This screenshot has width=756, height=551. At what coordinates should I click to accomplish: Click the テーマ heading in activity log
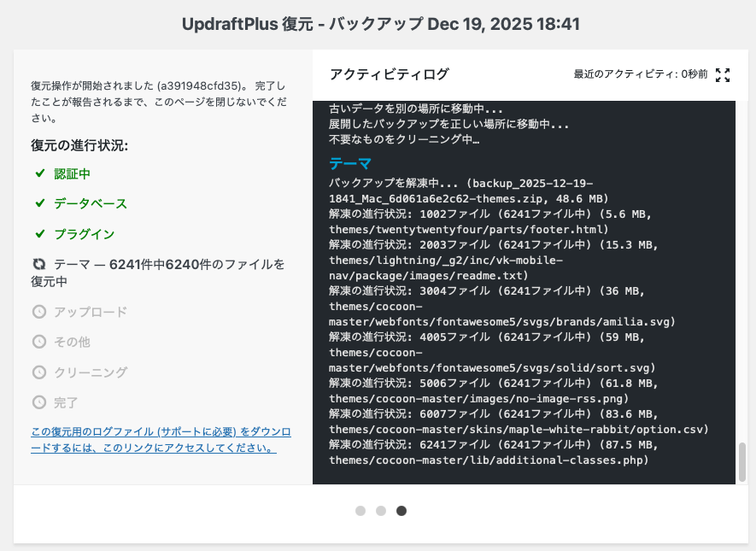(x=350, y=164)
